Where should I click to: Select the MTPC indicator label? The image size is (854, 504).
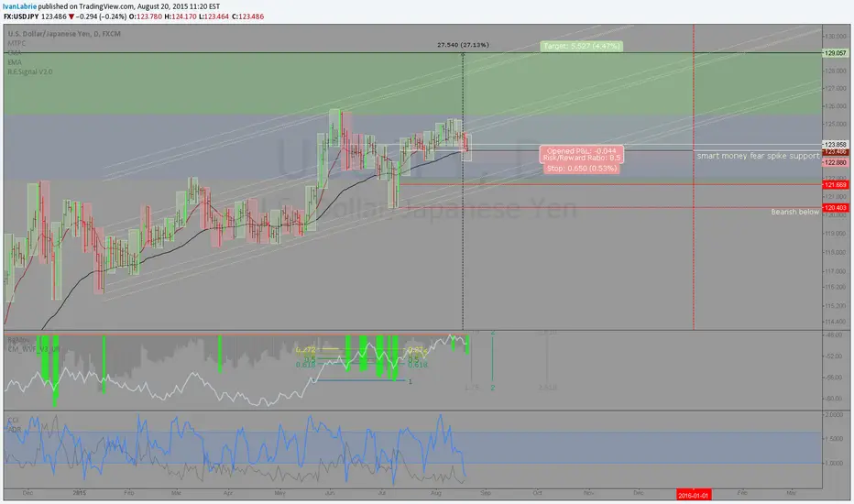(x=16, y=43)
